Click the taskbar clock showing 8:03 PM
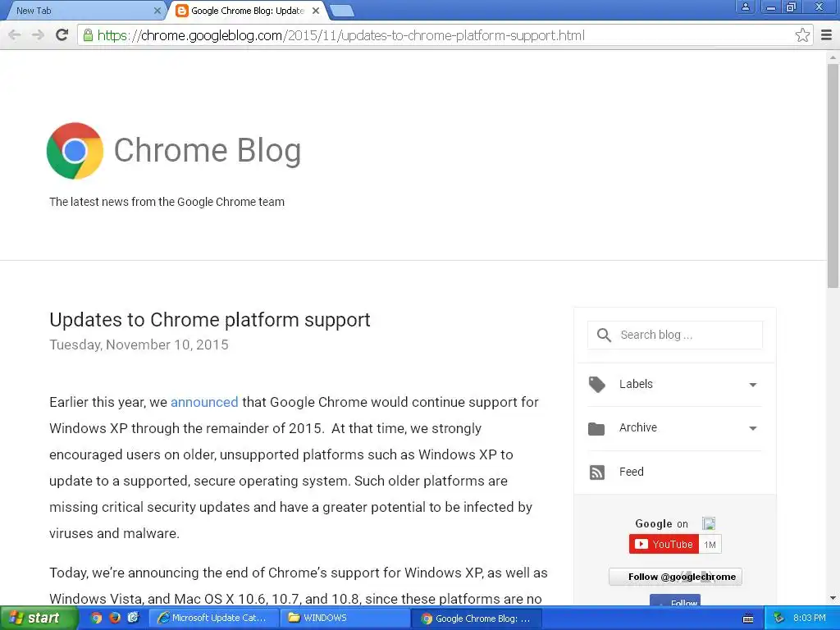Viewport: 840px width, 630px height. [x=810, y=618]
